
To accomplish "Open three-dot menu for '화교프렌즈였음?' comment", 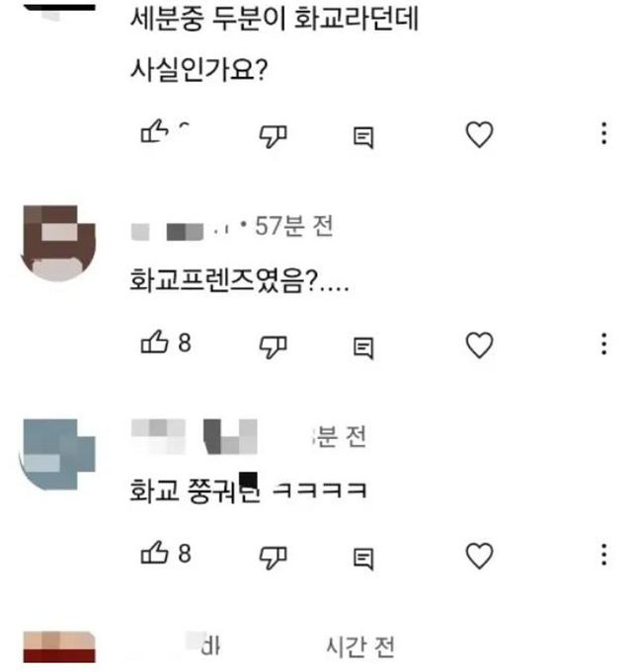I will coord(604,343).
